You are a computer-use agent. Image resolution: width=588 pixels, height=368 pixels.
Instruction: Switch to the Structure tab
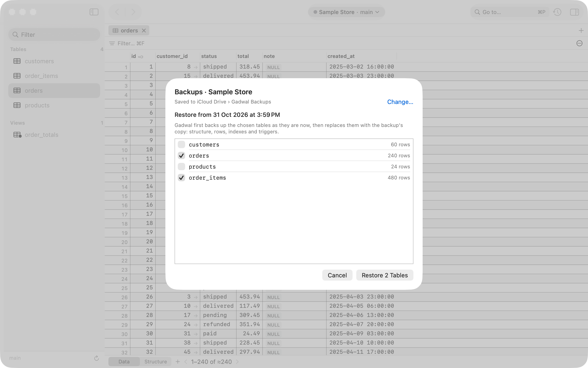tap(155, 362)
